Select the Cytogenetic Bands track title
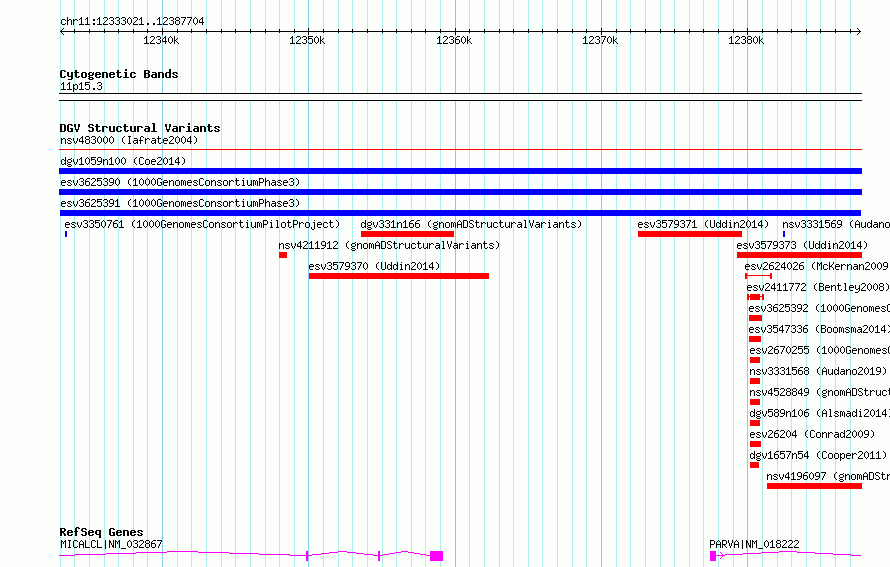The height and width of the screenshot is (567, 890). click(x=119, y=74)
